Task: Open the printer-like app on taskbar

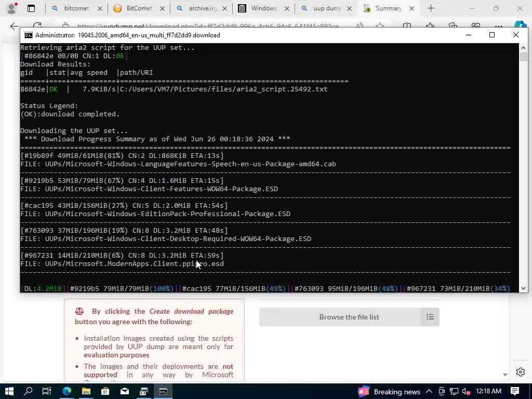Action: (144, 392)
